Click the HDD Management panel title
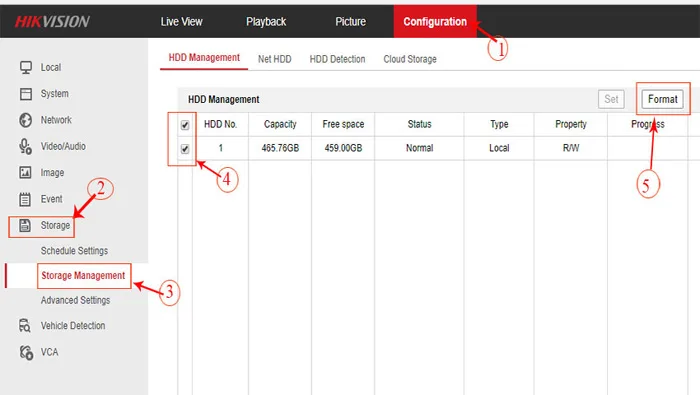This screenshot has width=700, height=395. coord(224,100)
